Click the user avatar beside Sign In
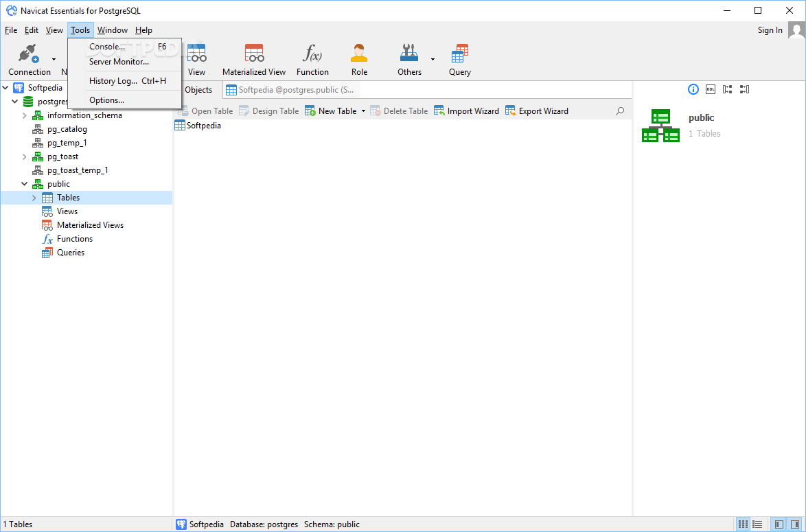 coord(797,30)
